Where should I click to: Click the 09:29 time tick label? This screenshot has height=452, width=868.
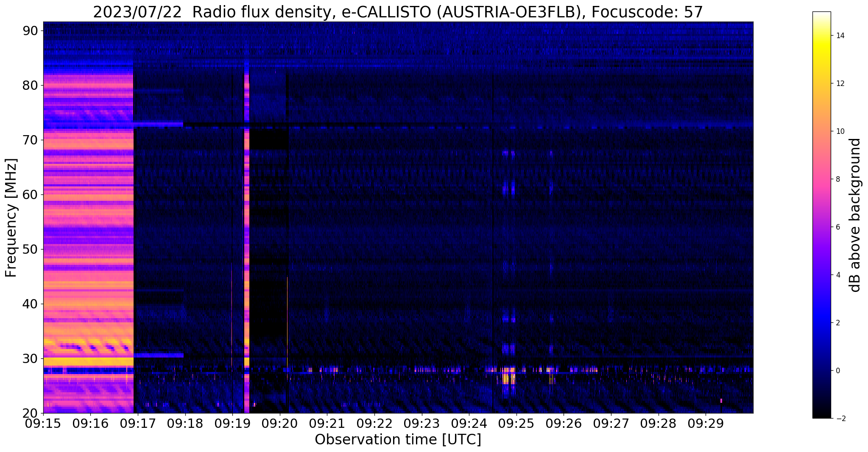tap(706, 423)
